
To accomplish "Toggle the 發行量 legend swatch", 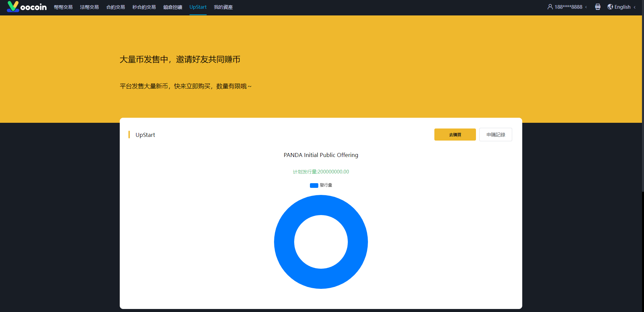I will 314,186.
